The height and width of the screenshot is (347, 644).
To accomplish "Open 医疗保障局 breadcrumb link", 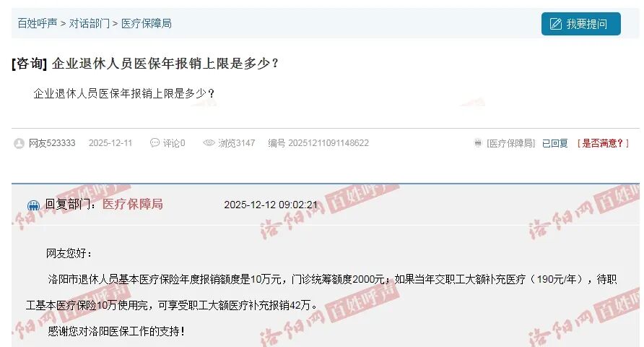I will click(x=147, y=23).
